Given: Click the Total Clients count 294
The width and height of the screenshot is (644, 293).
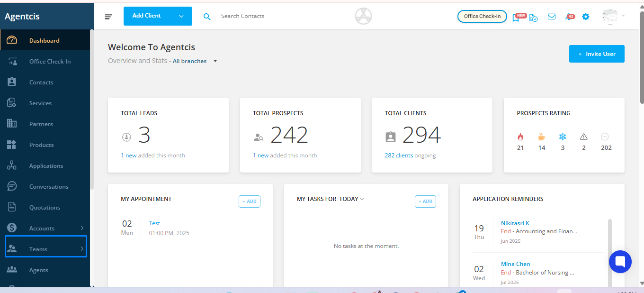Looking at the screenshot, I should (x=421, y=136).
